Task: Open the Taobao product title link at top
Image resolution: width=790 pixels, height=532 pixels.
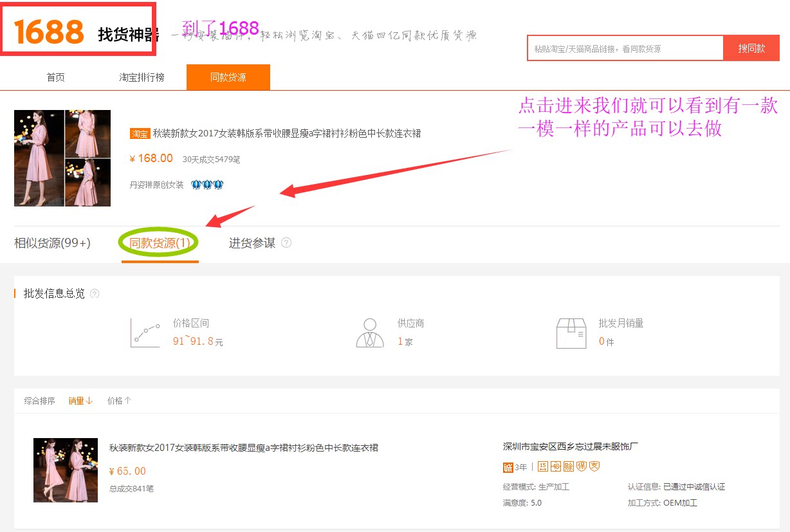Action: 287,134
